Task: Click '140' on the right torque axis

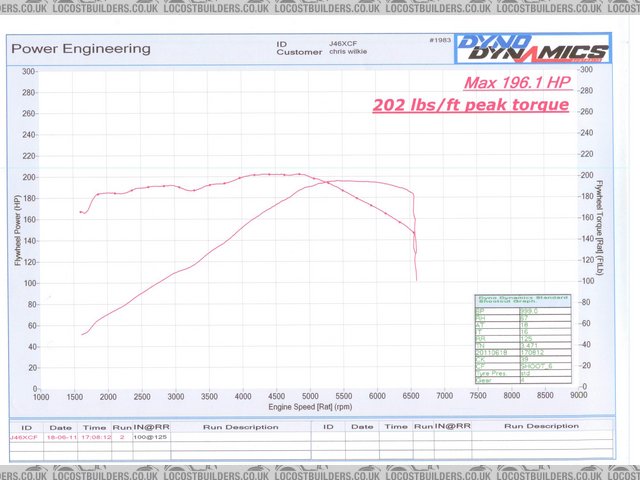Action: click(587, 238)
